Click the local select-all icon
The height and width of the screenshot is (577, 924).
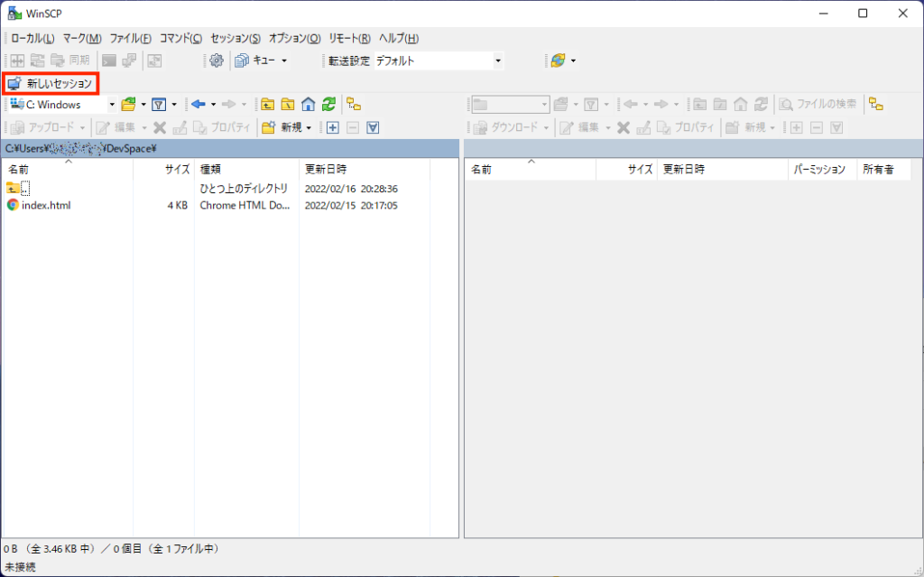pyautogui.click(x=373, y=127)
